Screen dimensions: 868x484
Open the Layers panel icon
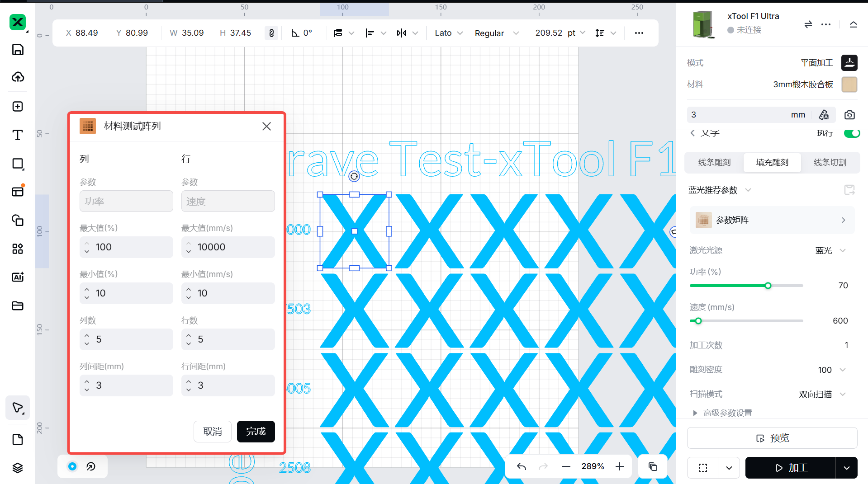(18, 468)
